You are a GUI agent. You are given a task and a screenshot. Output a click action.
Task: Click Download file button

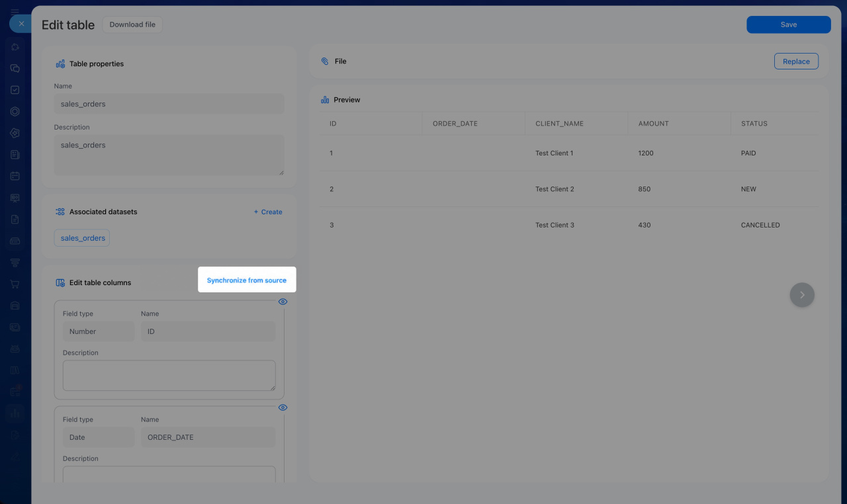[x=132, y=24]
